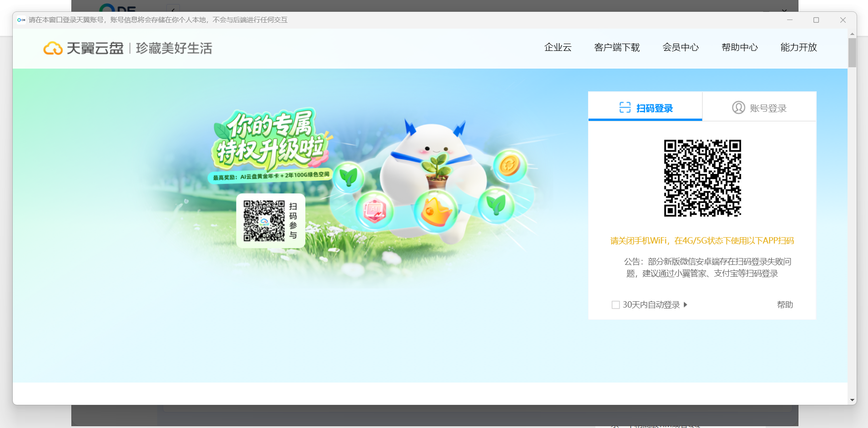Image resolution: width=868 pixels, height=428 pixels.
Task: Go to 会员中心 page
Action: point(680,48)
